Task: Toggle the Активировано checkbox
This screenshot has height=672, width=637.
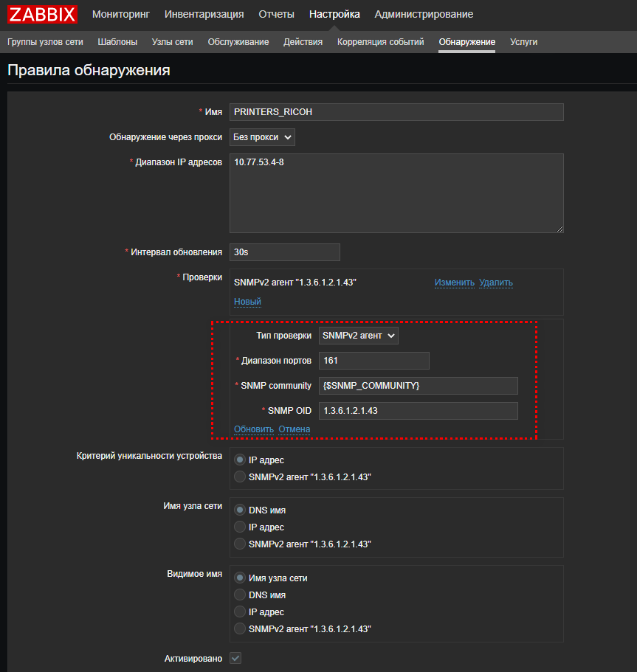Action: tap(235, 658)
